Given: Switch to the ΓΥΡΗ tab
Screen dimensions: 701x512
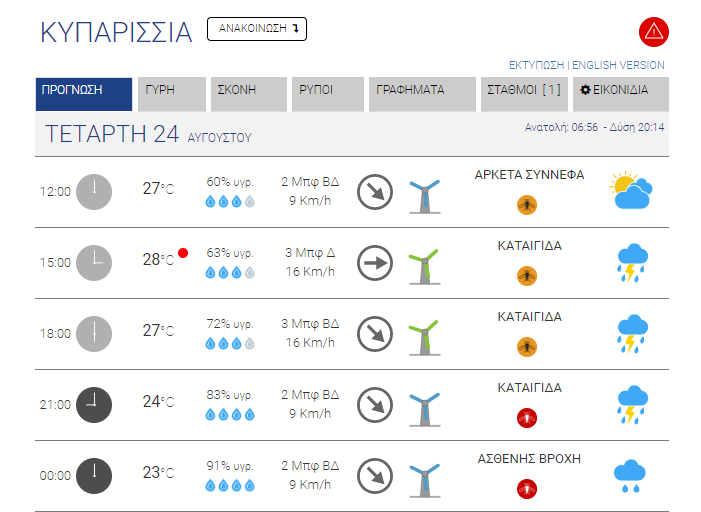Looking at the screenshot, I should [x=172, y=94].
